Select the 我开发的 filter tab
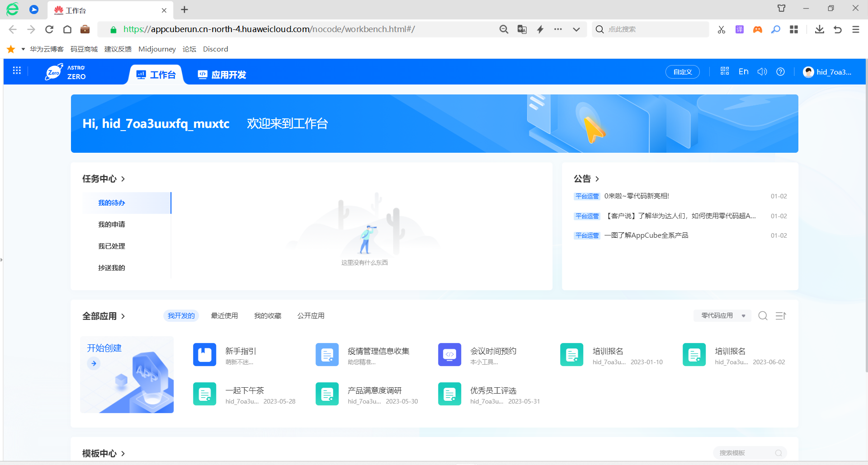Viewport: 868px width, 465px height. click(181, 316)
